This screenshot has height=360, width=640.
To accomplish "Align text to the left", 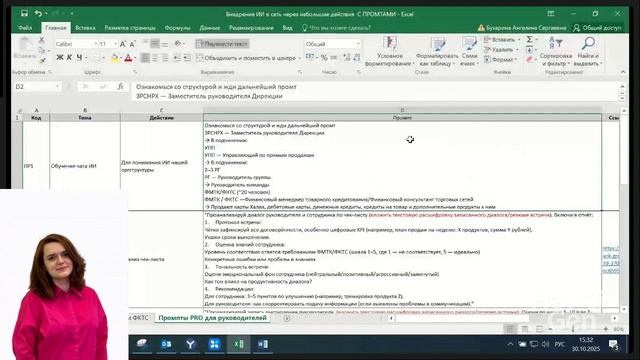I will (145, 58).
